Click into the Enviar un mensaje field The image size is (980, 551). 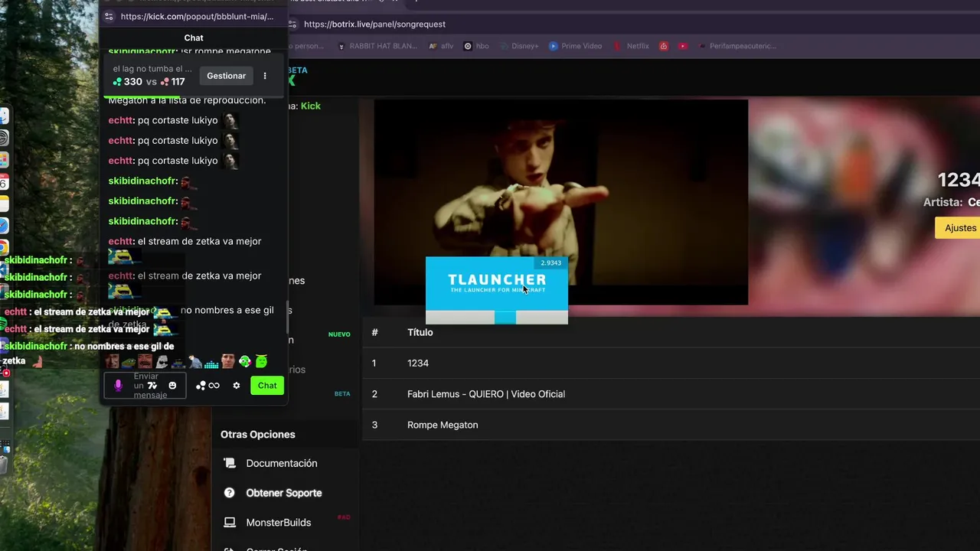[x=145, y=386]
